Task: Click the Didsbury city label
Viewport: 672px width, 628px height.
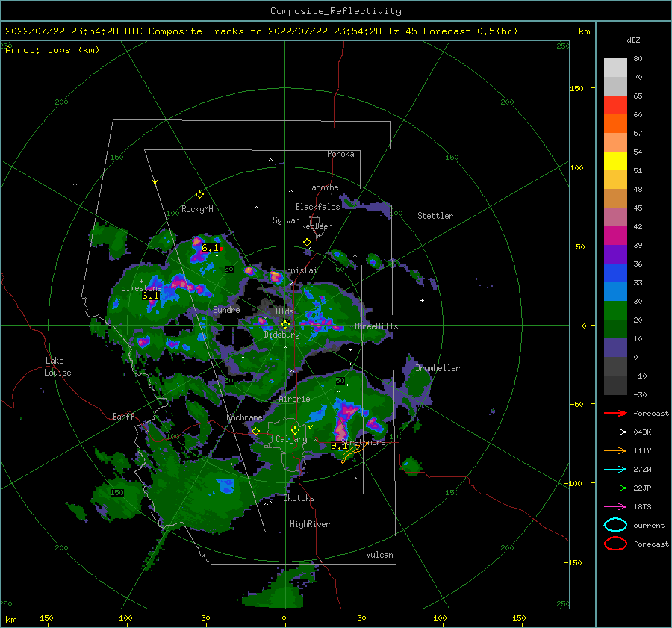Action: 282,335
